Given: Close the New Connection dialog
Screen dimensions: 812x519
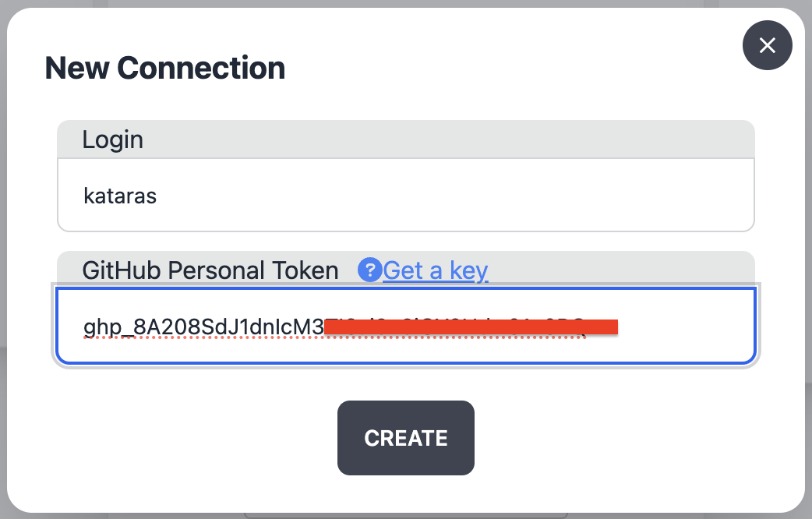Looking at the screenshot, I should coord(767,45).
